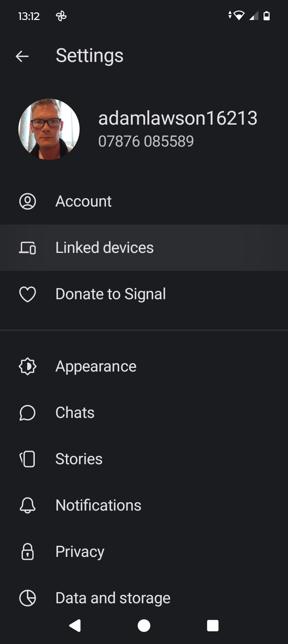Tap the Chats speech bubble icon

[28, 413]
